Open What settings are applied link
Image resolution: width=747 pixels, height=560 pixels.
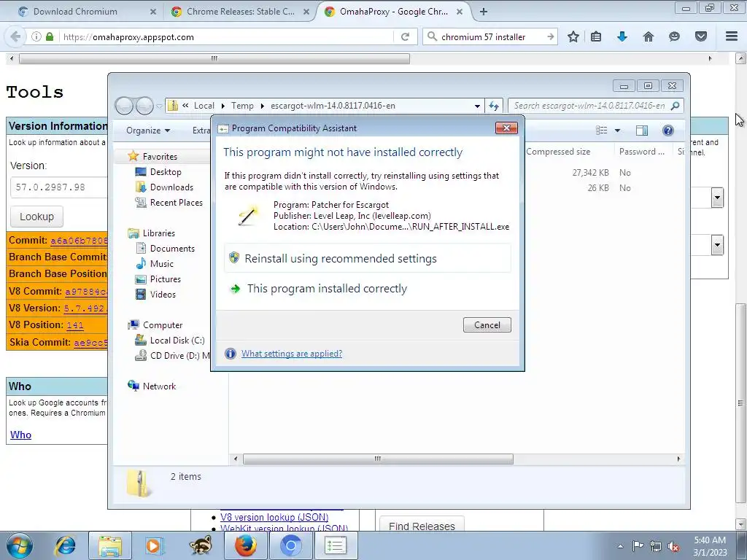pos(292,354)
